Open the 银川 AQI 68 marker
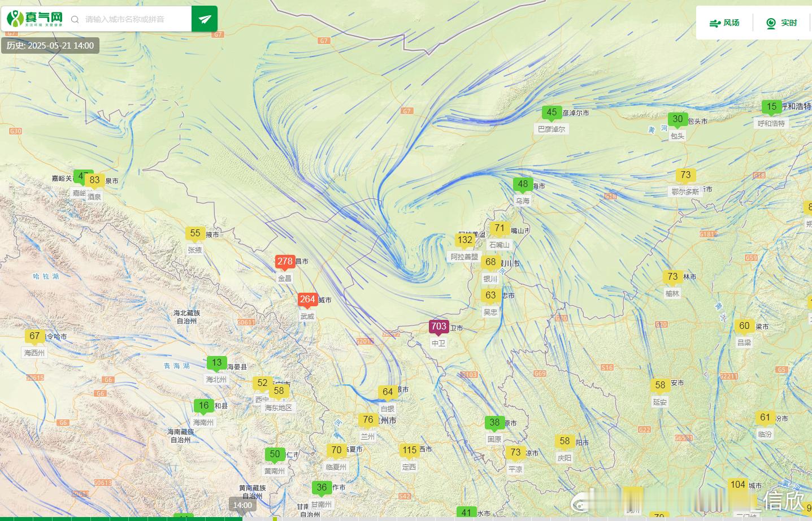Screen dimensions: 812x521 [490, 262]
